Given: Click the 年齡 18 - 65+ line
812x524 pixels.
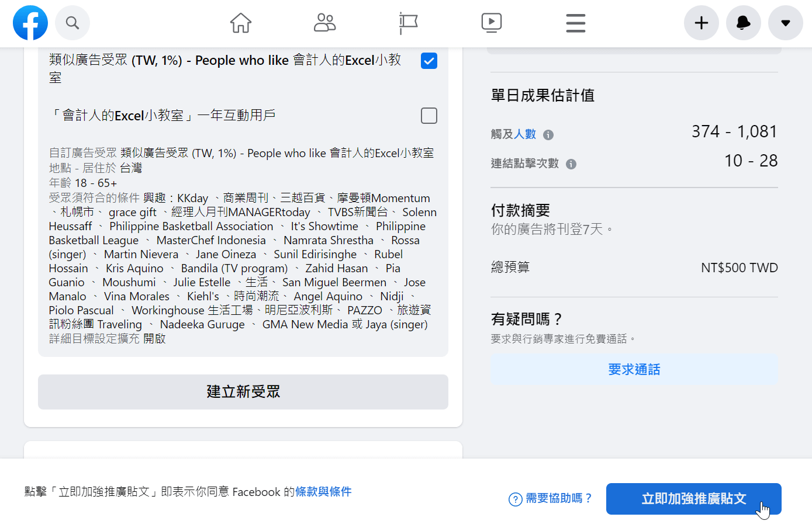Looking at the screenshot, I should tap(83, 183).
